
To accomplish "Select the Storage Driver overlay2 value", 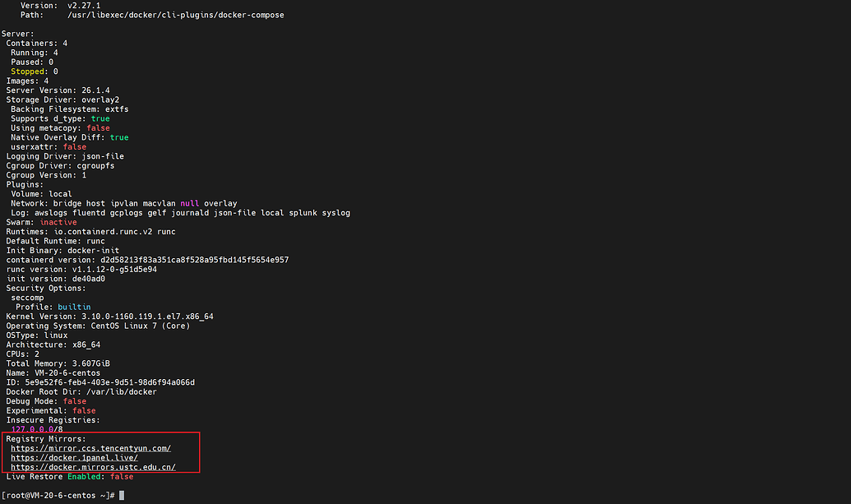I will [x=100, y=99].
